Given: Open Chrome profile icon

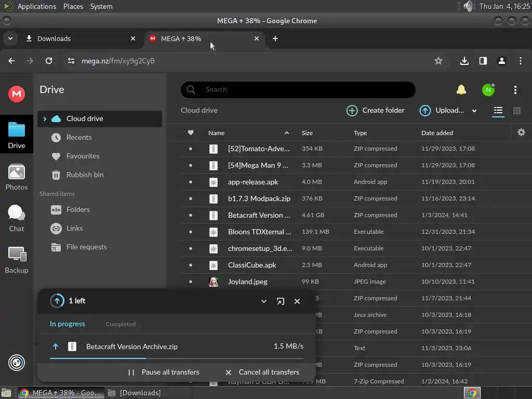Looking at the screenshot, I should [501, 61].
